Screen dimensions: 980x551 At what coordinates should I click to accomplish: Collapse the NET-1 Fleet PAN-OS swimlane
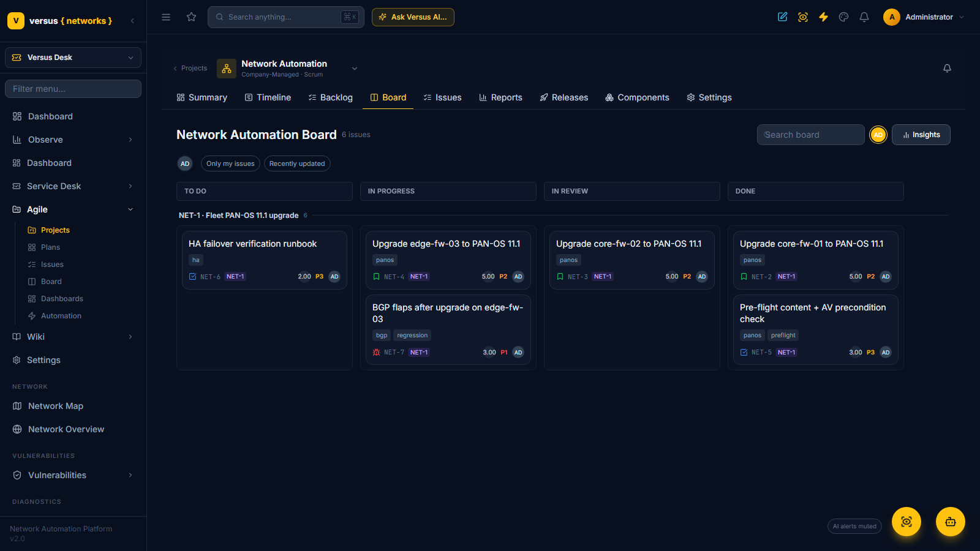pyautogui.click(x=239, y=216)
